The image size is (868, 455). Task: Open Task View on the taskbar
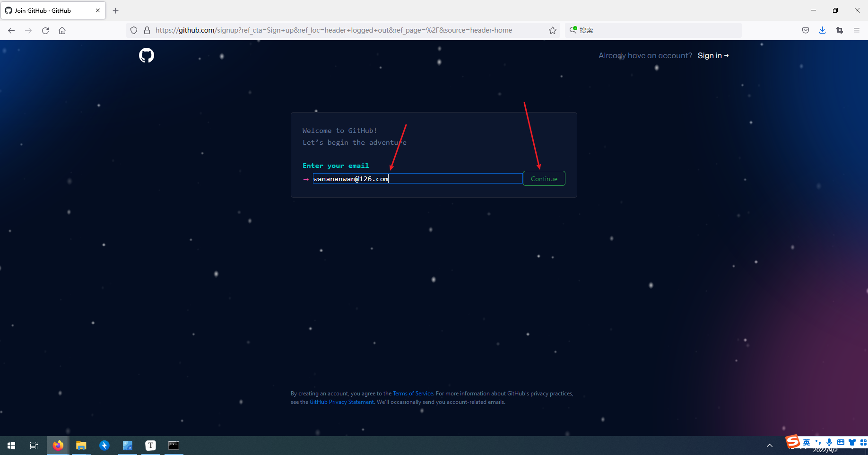click(x=34, y=446)
